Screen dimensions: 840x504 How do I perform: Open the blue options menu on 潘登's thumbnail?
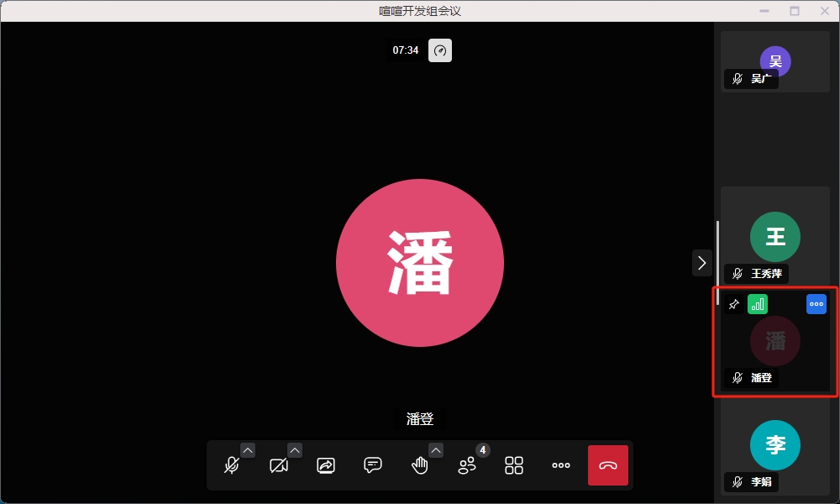(816, 304)
